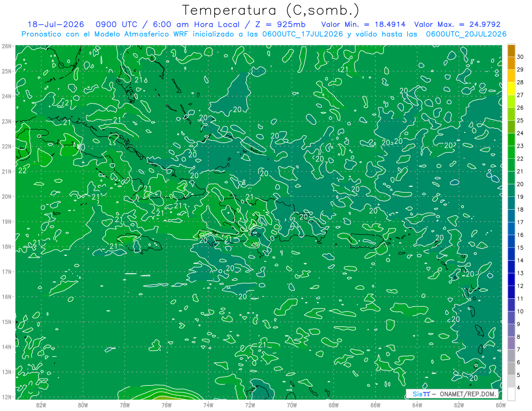This screenshot has width=532, height=411.
Task: Click the color scale value 9
Action: click(519, 324)
